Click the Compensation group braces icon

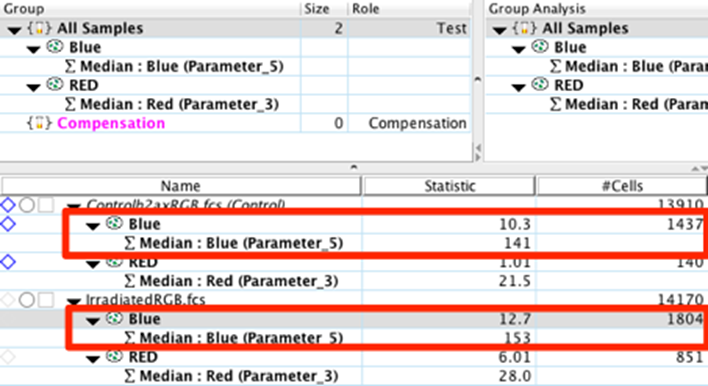coord(39,123)
